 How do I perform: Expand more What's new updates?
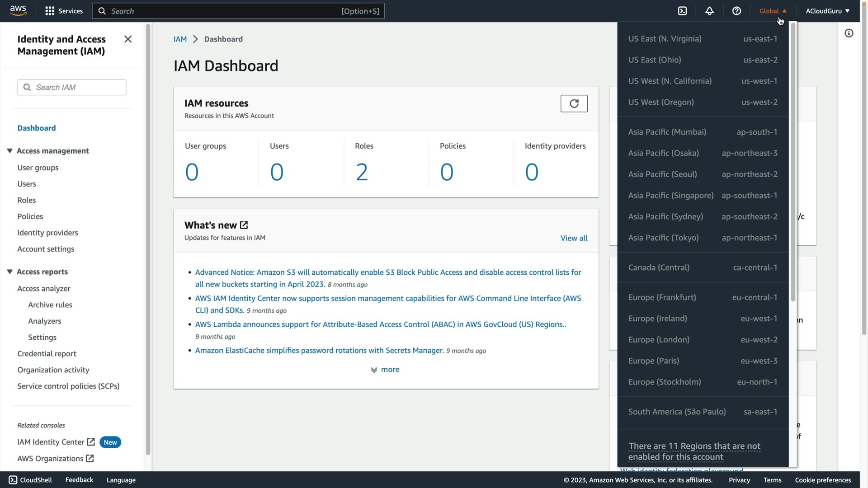pyautogui.click(x=385, y=370)
